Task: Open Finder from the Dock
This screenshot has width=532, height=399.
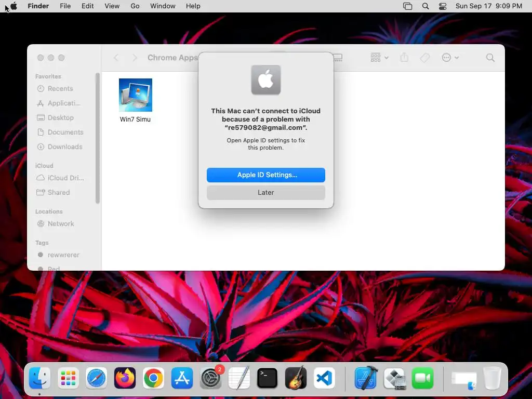Action: click(39, 378)
